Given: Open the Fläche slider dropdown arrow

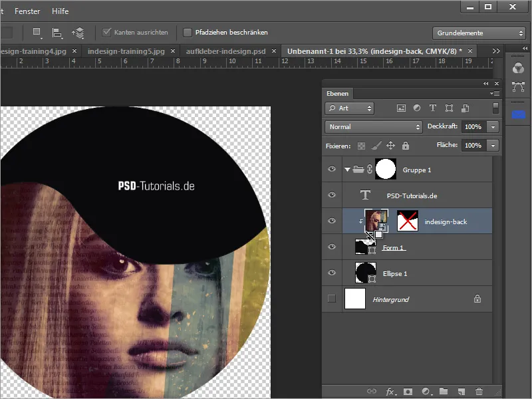Looking at the screenshot, I should tap(493, 146).
